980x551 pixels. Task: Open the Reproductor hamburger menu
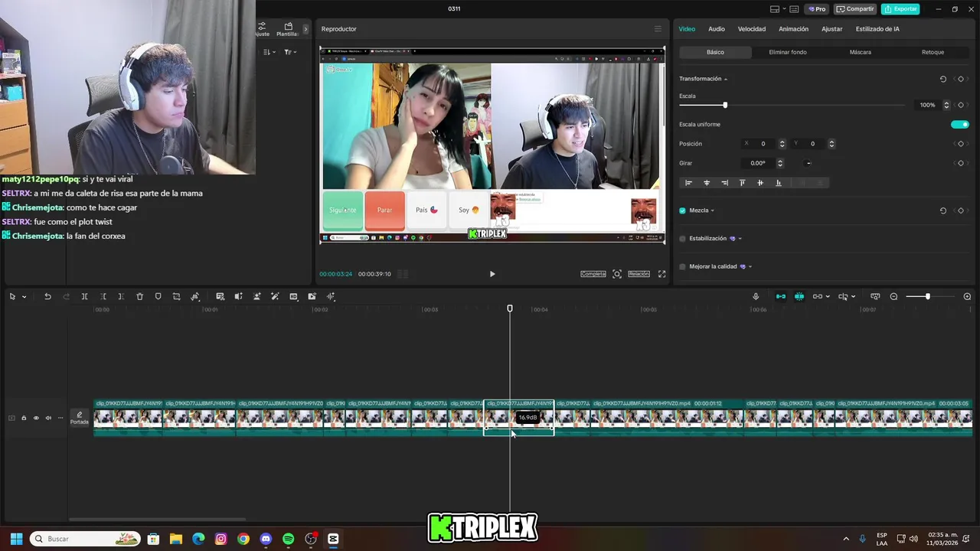pyautogui.click(x=657, y=29)
